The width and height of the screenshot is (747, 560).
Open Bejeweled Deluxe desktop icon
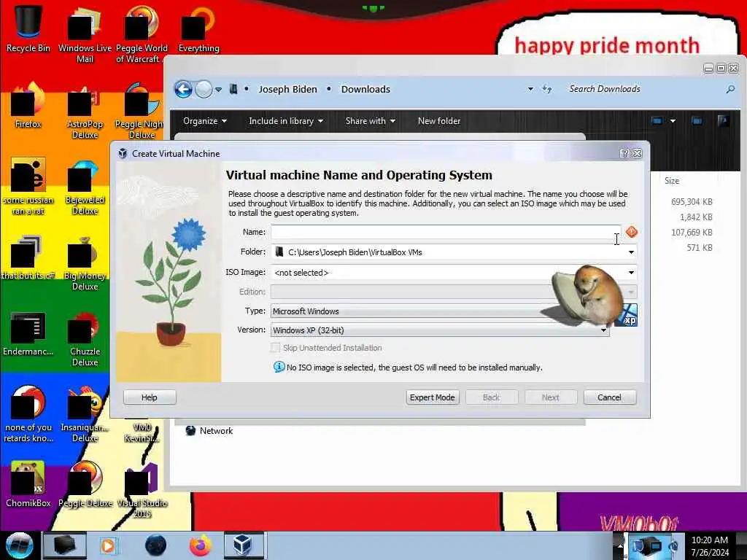85,187
